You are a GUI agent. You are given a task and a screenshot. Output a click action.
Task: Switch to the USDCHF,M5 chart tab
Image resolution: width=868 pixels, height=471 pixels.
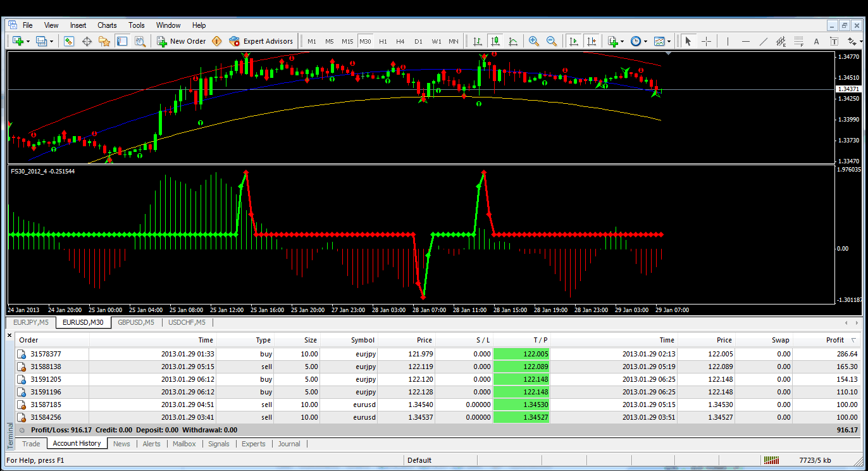[x=187, y=322]
